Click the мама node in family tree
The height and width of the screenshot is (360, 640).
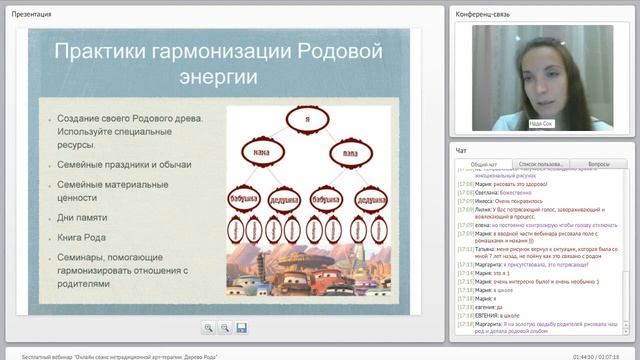pyautogui.click(x=262, y=152)
